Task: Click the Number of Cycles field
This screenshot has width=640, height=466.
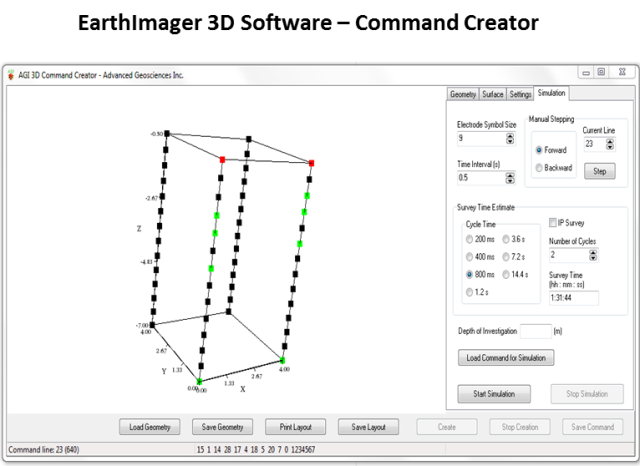Action: coord(569,255)
